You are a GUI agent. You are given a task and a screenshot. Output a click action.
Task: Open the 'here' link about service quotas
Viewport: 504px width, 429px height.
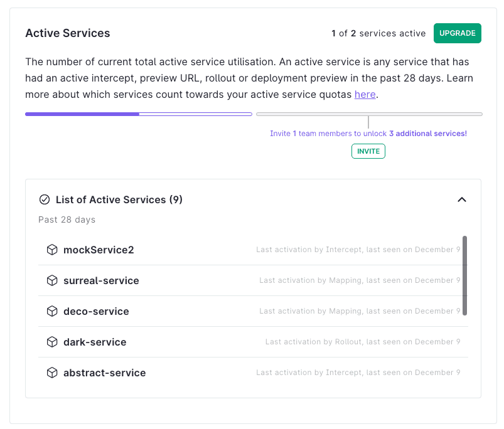coord(365,95)
